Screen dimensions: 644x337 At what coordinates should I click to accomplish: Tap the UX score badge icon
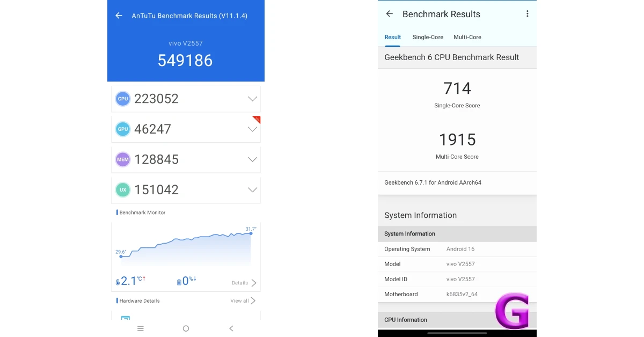[123, 189]
